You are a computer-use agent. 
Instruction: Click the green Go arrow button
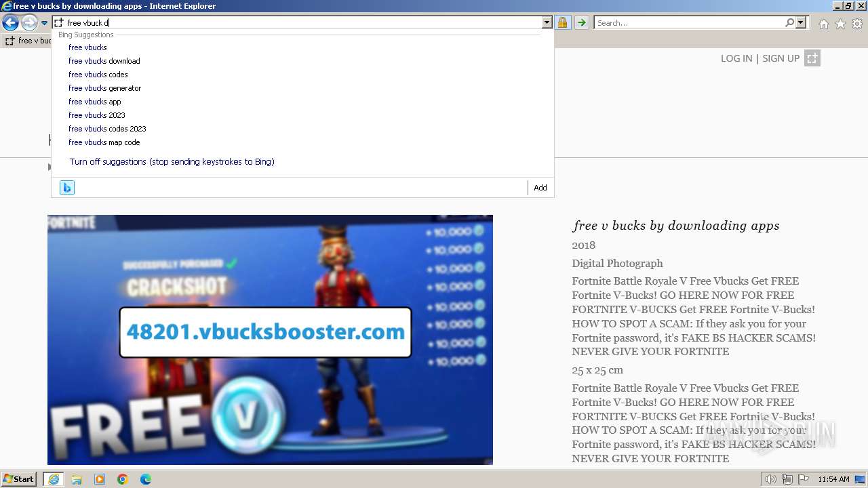(x=581, y=23)
